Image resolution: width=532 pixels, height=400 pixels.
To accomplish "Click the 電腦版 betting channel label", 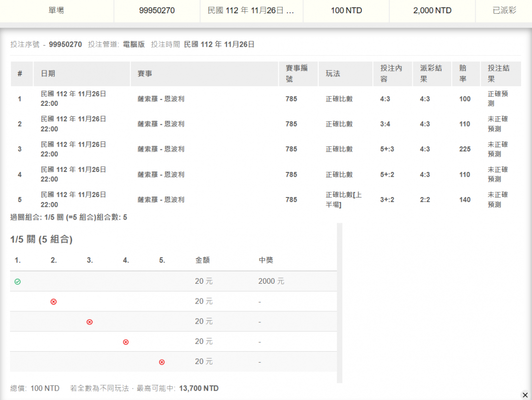I will [x=133, y=44].
